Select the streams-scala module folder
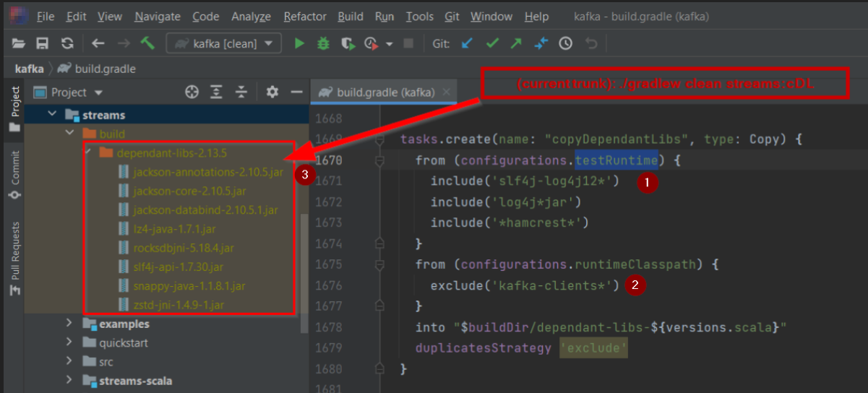Image resolution: width=868 pixels, height=393 pixels. pyautogui.click(x=127, y=380)
